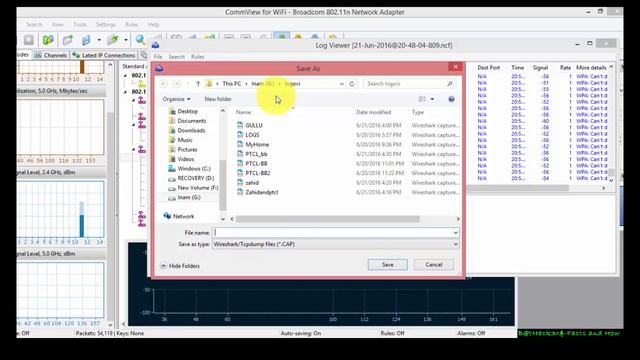This screenshot has width=640, height=360.
Task: Select Pictures in navigation pane
Action: click(x=187, y=149)
